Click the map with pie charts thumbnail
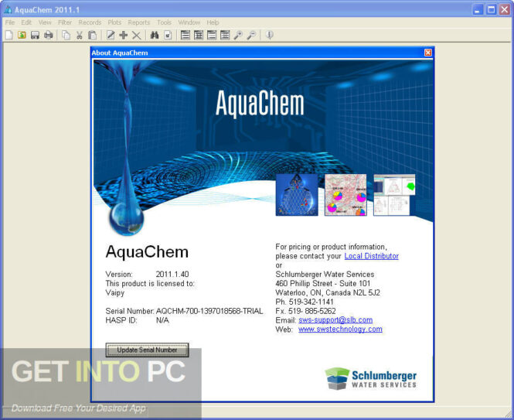 (x=346, y=195)
